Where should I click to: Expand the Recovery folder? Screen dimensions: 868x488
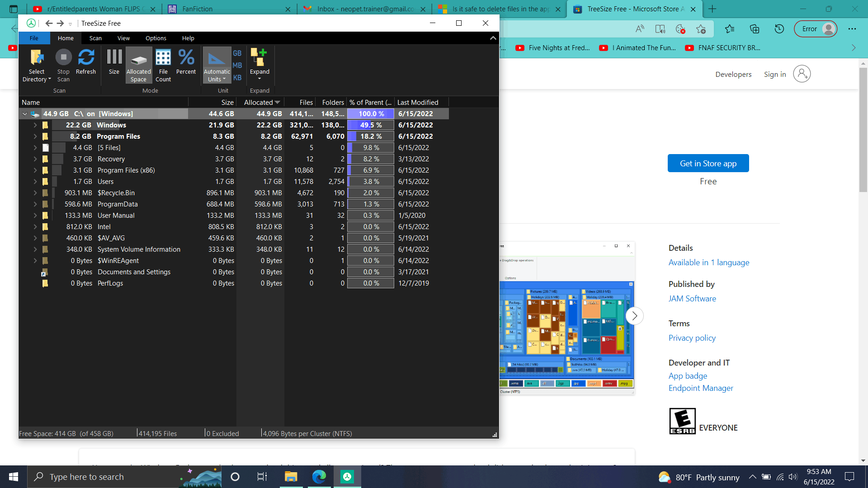click(x=35, y=159)
